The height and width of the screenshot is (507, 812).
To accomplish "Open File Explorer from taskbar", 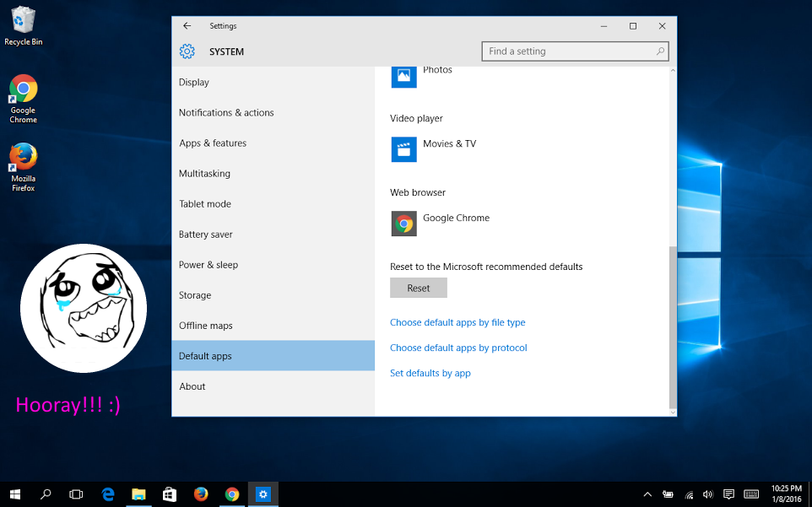I will [x=138, y=494].
